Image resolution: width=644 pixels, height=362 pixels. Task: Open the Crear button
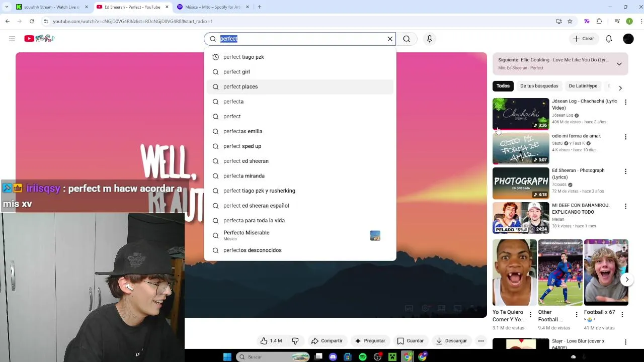click(x=584, y=39)
